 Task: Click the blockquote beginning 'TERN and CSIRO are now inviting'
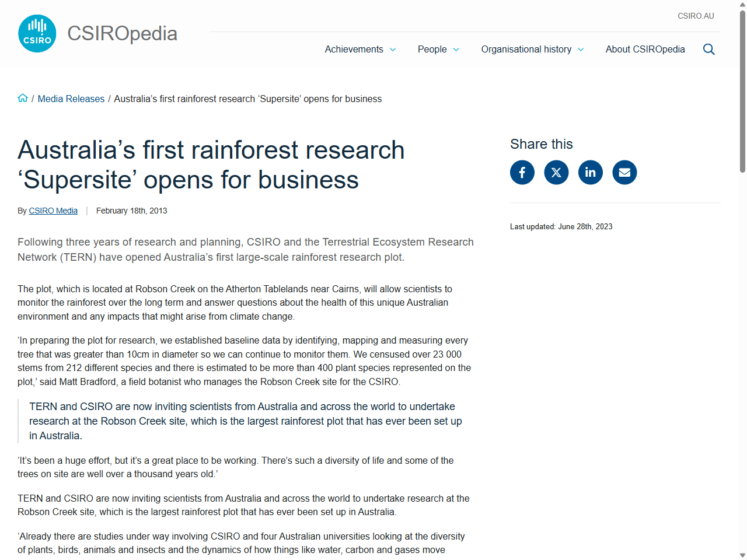pyautogui.click(x=246, y=421)
